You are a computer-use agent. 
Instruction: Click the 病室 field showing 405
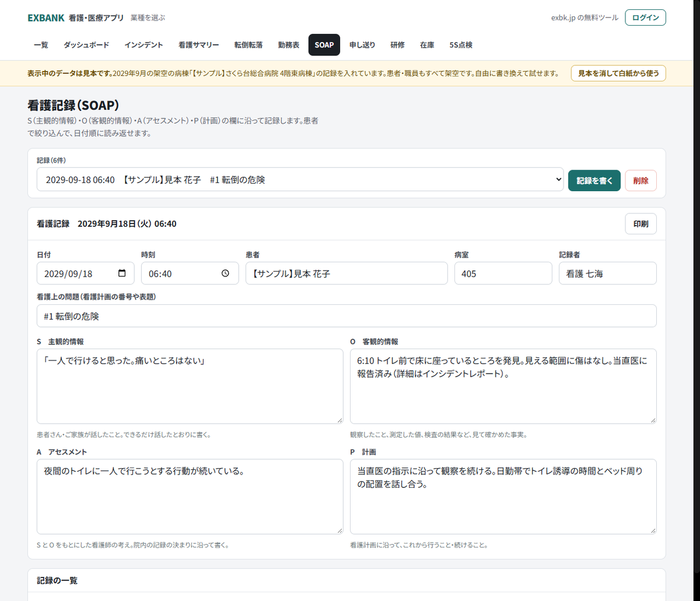503,273
